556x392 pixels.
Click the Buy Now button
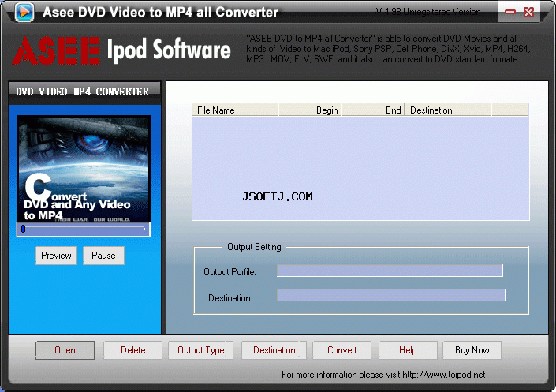point(472,350)
